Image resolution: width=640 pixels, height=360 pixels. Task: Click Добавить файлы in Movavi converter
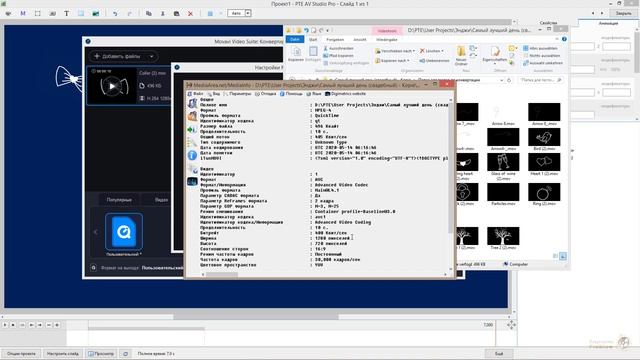[x=117, y=56]
